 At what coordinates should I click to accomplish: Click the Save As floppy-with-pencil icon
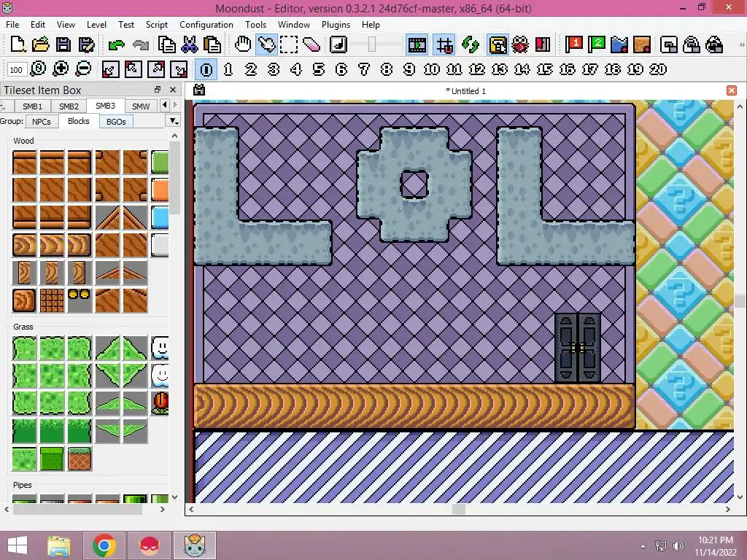(86, 44)
